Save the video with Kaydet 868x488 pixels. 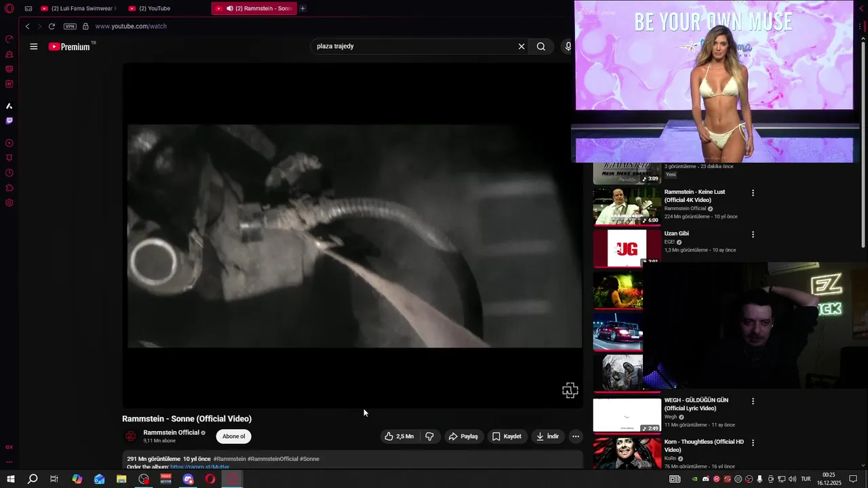(x=507, y=436)
